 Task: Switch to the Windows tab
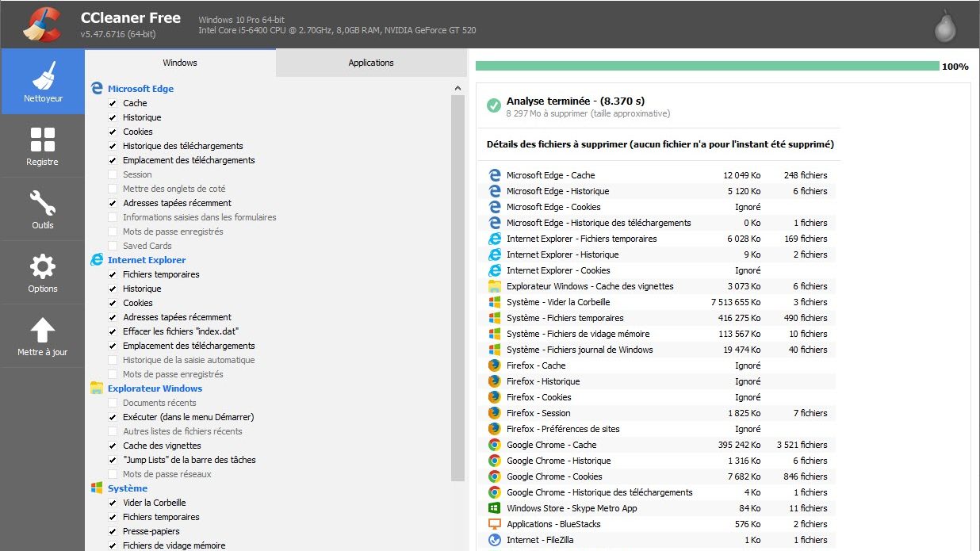point(180,63)
